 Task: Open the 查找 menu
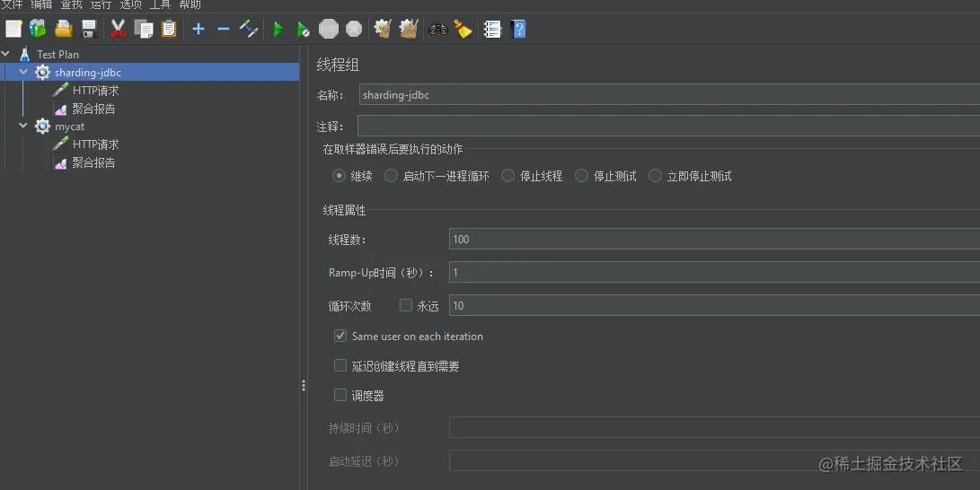click(71, 5)
